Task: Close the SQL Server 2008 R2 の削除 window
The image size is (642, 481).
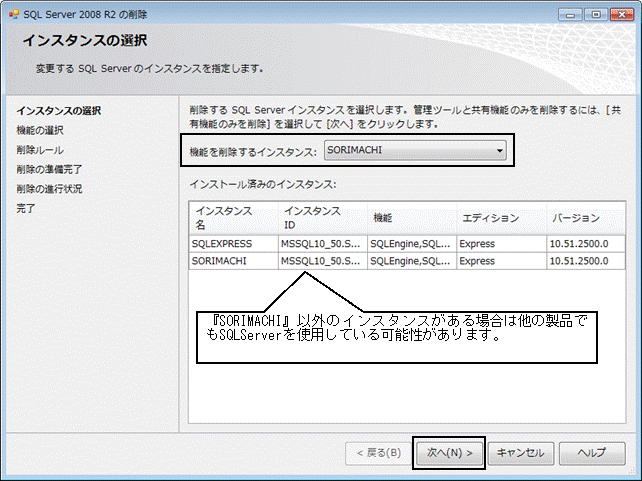Action: click(x=622, y=15)
